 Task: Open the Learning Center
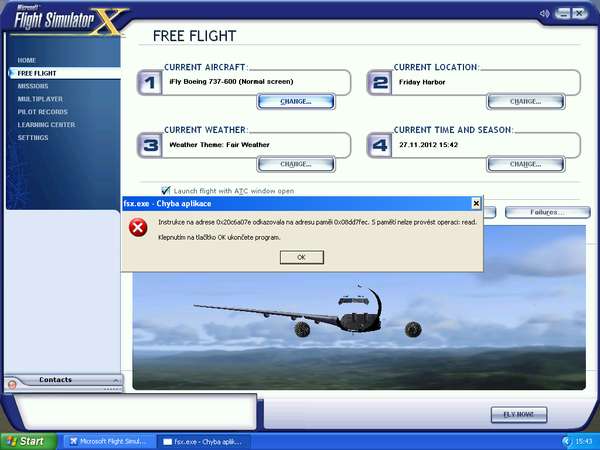pos(46,125)
